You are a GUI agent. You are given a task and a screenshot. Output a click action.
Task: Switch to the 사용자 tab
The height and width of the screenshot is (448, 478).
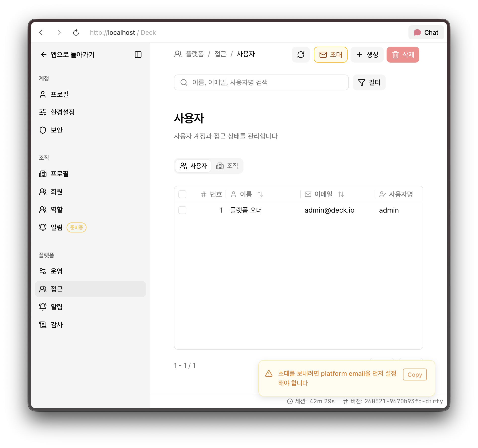tap(193, 166)
